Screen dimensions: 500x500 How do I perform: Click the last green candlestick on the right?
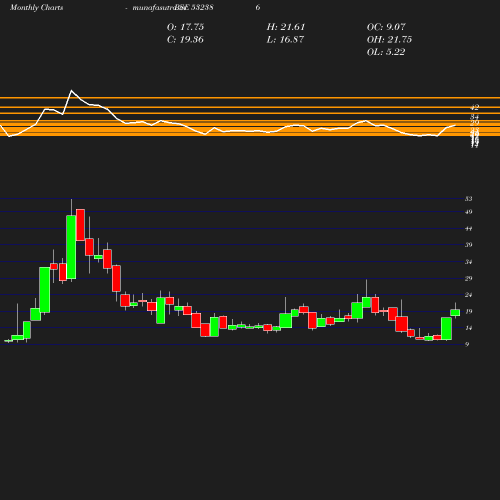pos(455,312)
